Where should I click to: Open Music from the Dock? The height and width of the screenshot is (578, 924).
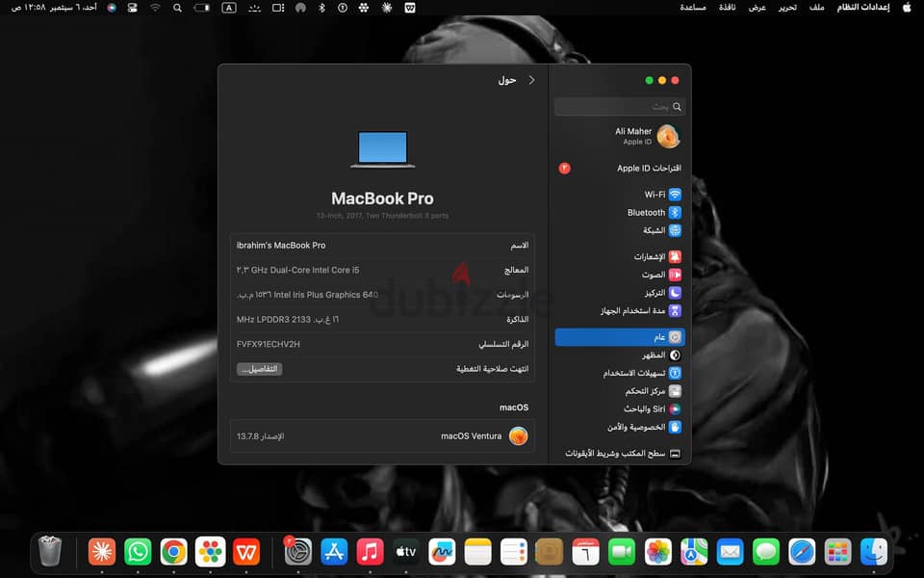click(x=370, y=553)
